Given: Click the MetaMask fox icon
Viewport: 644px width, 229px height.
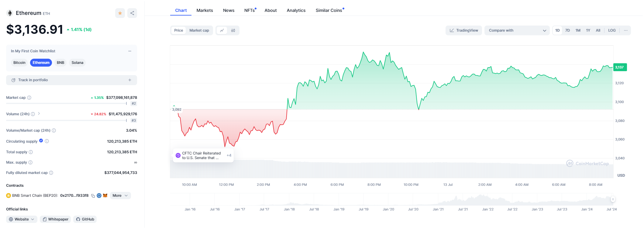Looking at the screenshot, I should (105, 196).
